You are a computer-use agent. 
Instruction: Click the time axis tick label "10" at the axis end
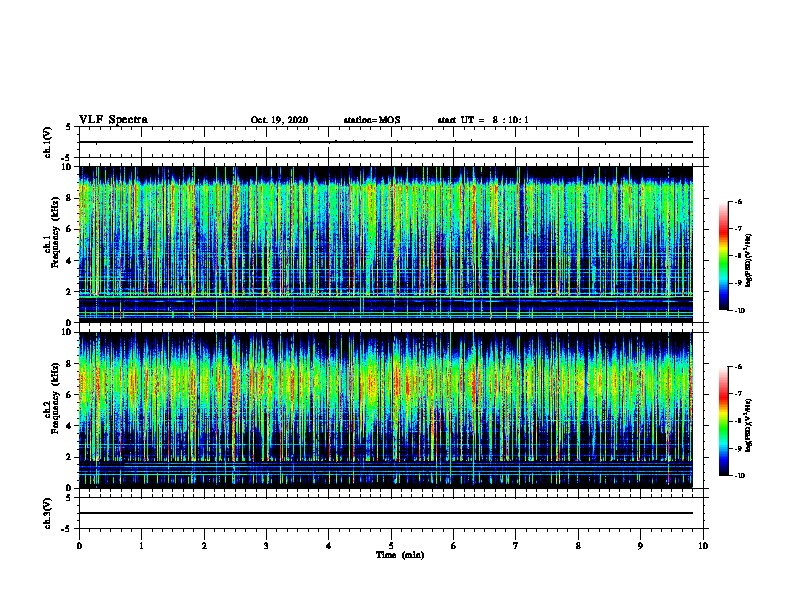tap(703, 546)
